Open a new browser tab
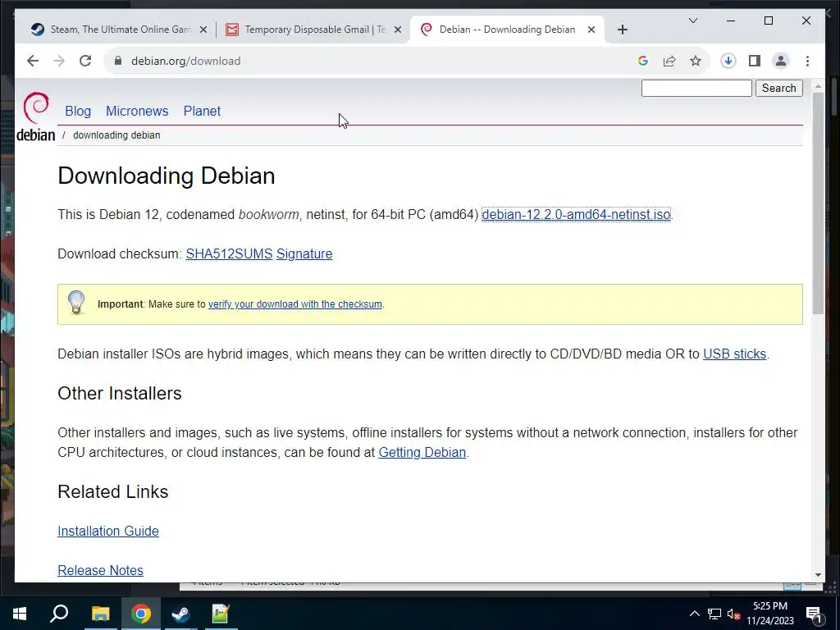This screenshot has width=840, height=630. click(622, 30)
